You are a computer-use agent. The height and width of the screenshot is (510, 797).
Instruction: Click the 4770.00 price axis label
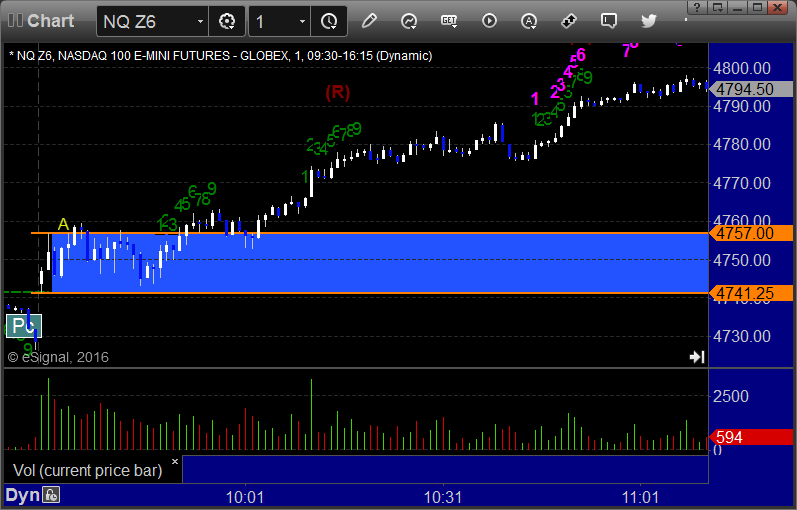(742, 183)
